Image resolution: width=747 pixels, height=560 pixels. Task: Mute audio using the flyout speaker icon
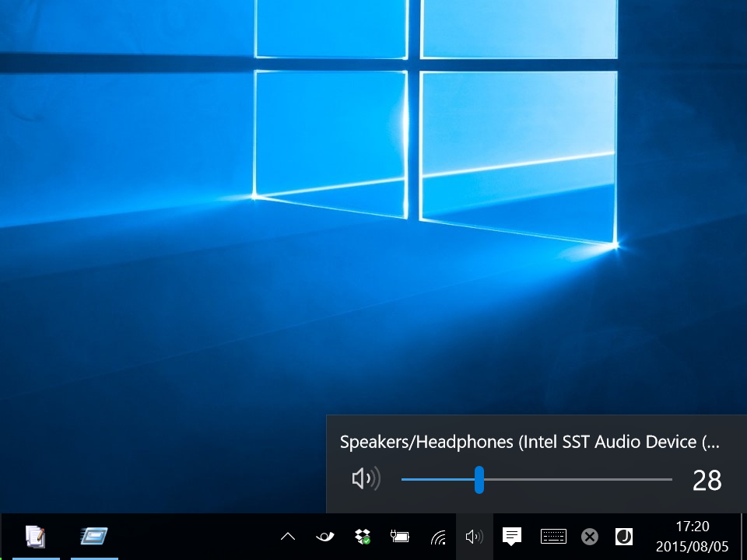(366, 478)
